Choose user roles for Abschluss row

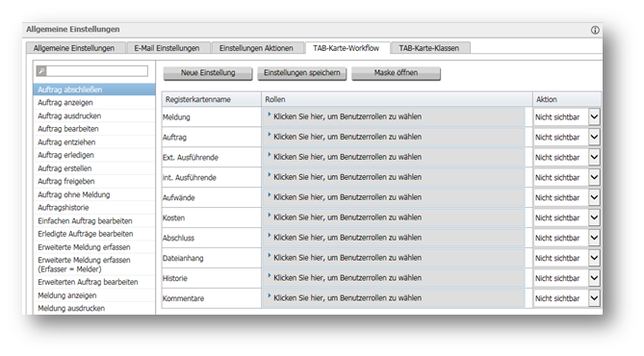pyautogui.click(x=394, y=238)
